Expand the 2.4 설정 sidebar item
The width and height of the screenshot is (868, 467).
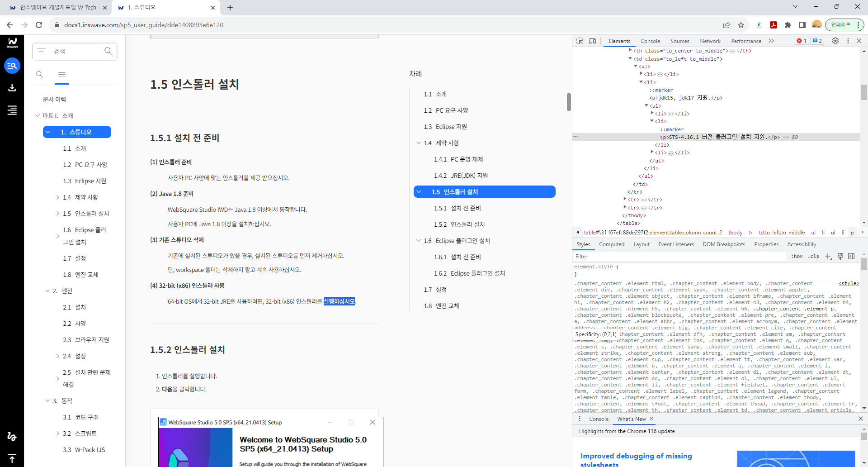coord(57,356)
